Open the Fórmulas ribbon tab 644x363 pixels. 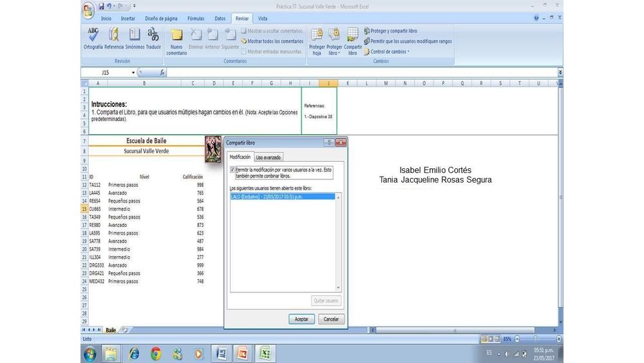pyautogui.click(x=195, y=19)
